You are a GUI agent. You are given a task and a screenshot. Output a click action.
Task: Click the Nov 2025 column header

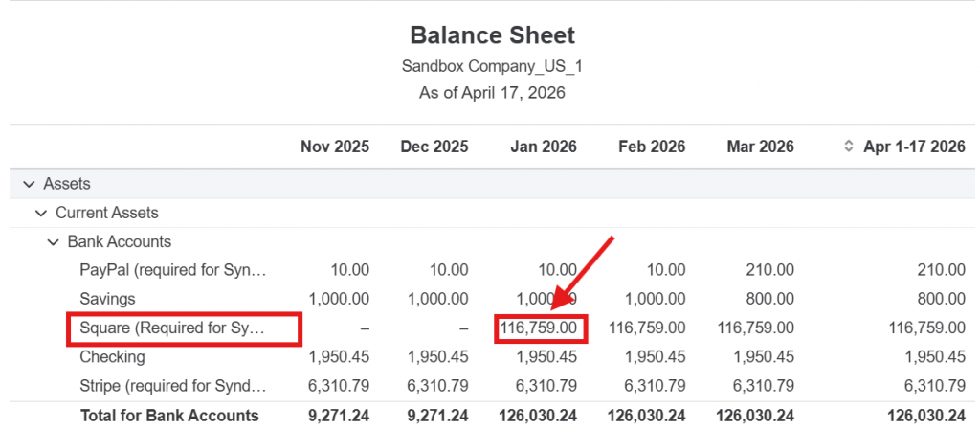[334, 147]
